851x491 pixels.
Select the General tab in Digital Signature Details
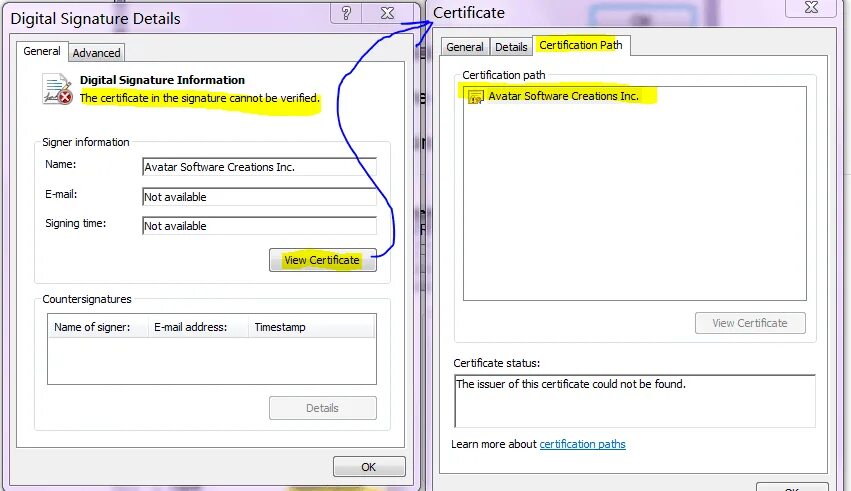[42, 51]
